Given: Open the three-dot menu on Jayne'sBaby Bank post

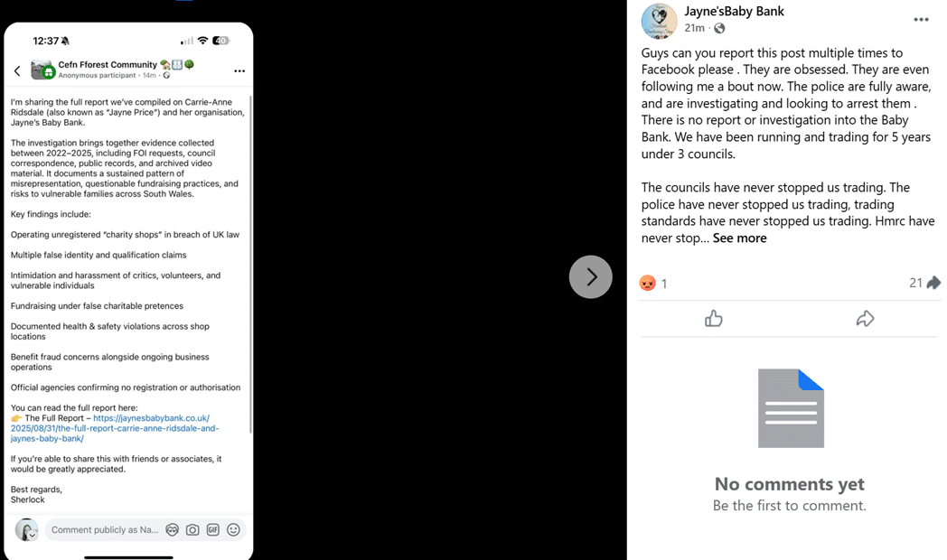Looking at the screenshot, I should pos(921,20).
